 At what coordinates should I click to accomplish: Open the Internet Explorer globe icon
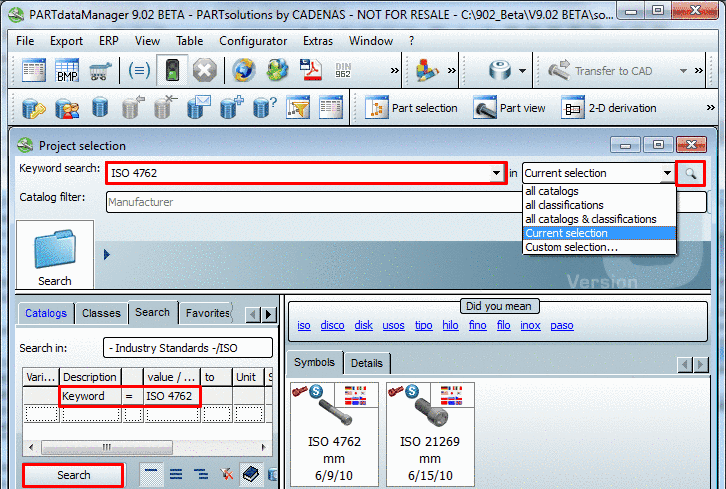(x=244, y=70)
